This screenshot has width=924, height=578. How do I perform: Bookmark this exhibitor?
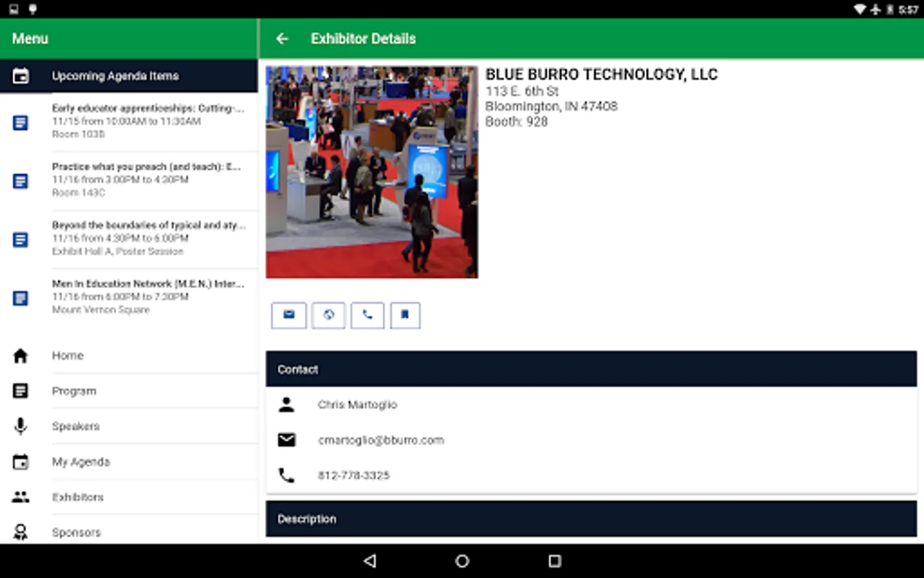click(x=405, y=315)
